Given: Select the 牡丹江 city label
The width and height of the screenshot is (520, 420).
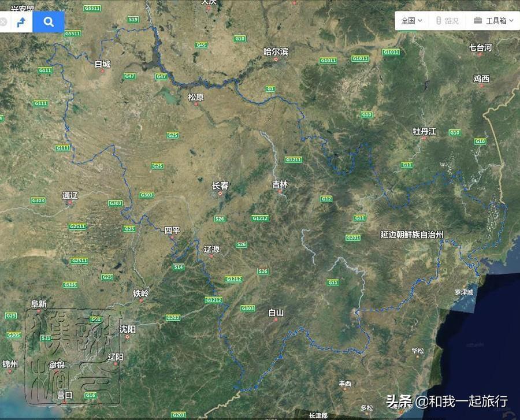Looking at the screenshot, I should point(424,132).
